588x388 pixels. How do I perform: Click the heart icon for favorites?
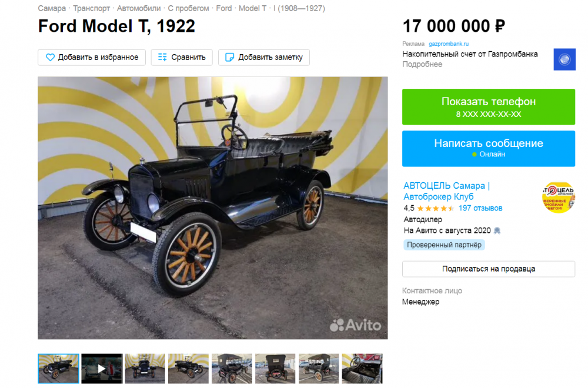pos(50,58)
